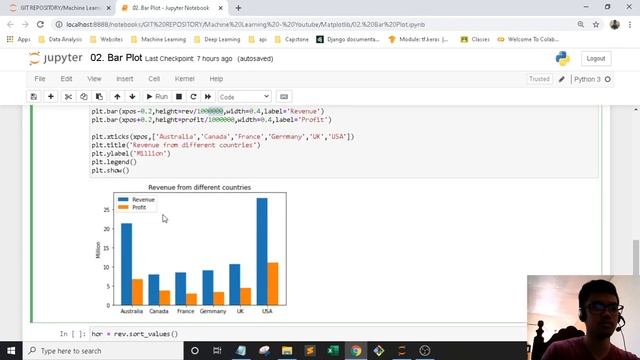The width and height of the screenshot is (640, 360).
Task: Open the Cell menu
Action: (x=154, y=79)
